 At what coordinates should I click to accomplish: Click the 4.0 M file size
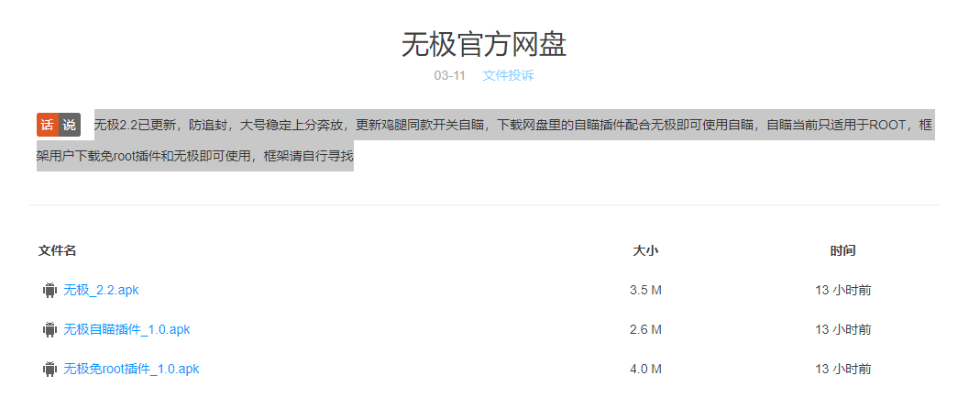point(645,369)
